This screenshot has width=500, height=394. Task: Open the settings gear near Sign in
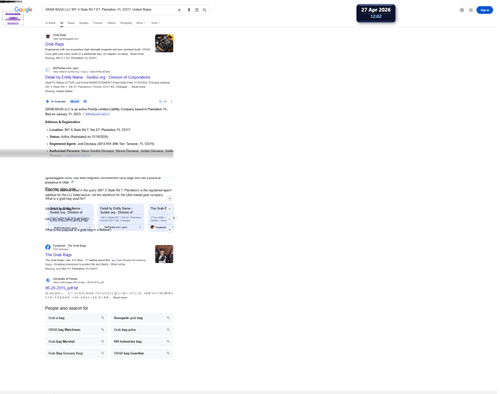pyautogui.click(x=462, y=10)
